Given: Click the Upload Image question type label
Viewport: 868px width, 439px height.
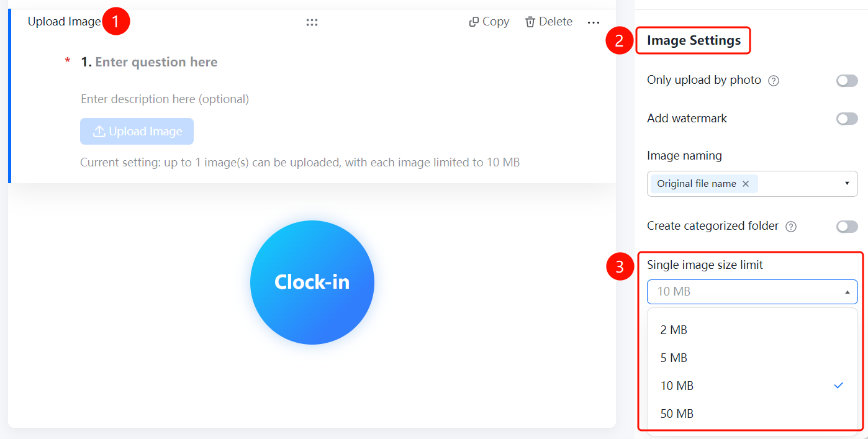Looking at the screenshot, I should point(64,22).
